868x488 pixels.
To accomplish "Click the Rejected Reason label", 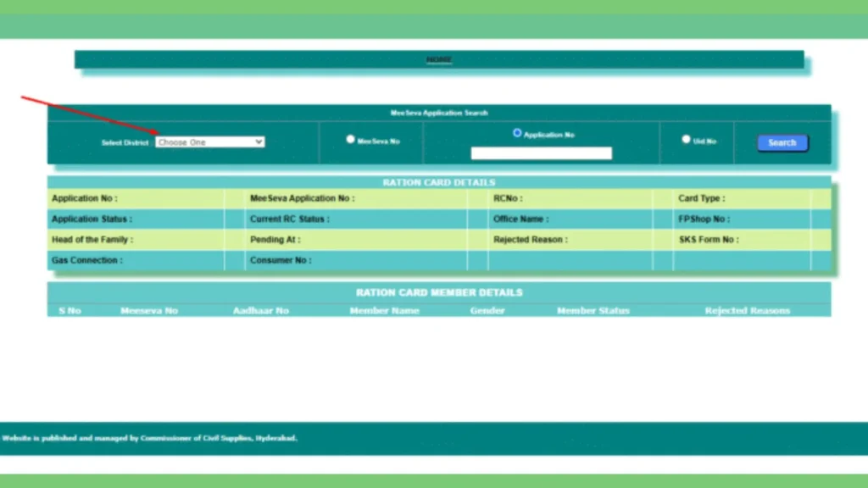I will click(531, 240).
